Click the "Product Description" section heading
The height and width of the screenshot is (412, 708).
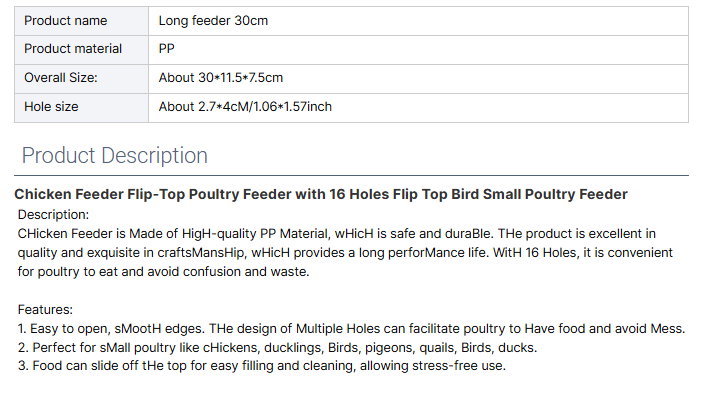point(115,156)
